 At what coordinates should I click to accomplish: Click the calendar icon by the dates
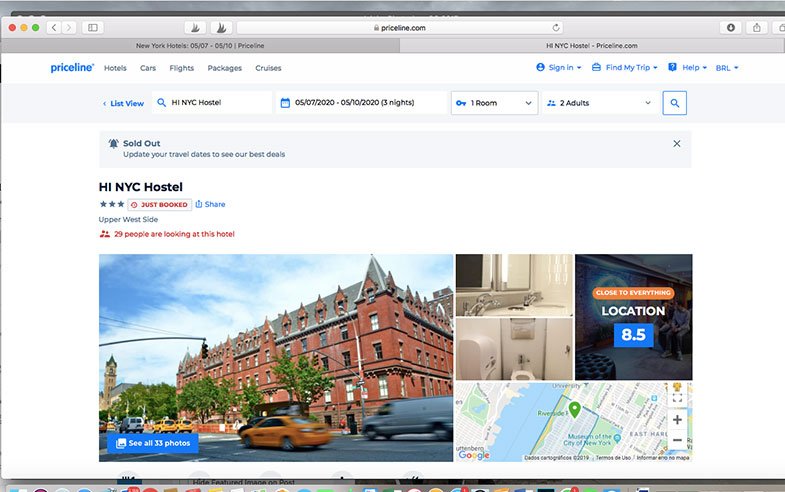[285, 103]
